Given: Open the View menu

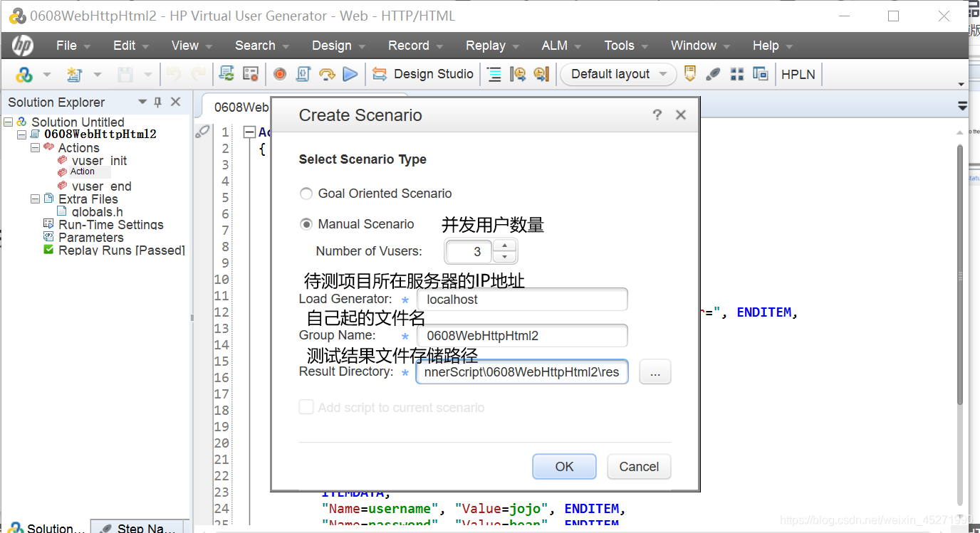Looking at the screenshot, I should 192,46.
